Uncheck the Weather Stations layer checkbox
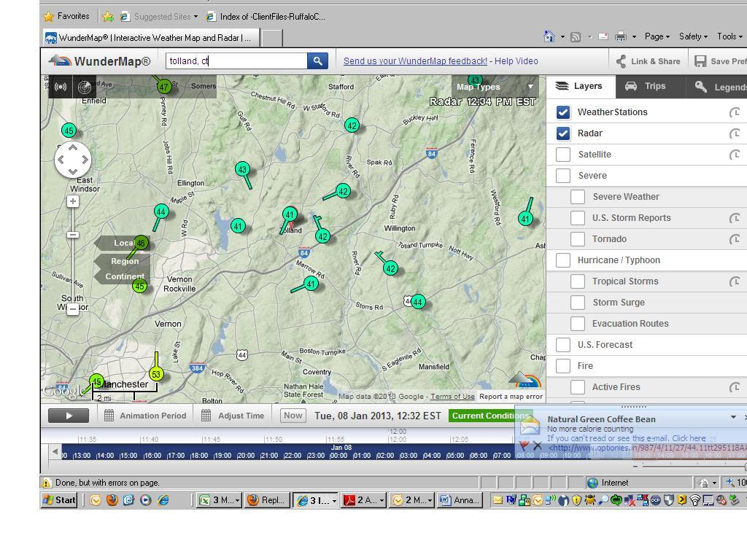This screenshot has height=560, width=747. coord(562,112)
